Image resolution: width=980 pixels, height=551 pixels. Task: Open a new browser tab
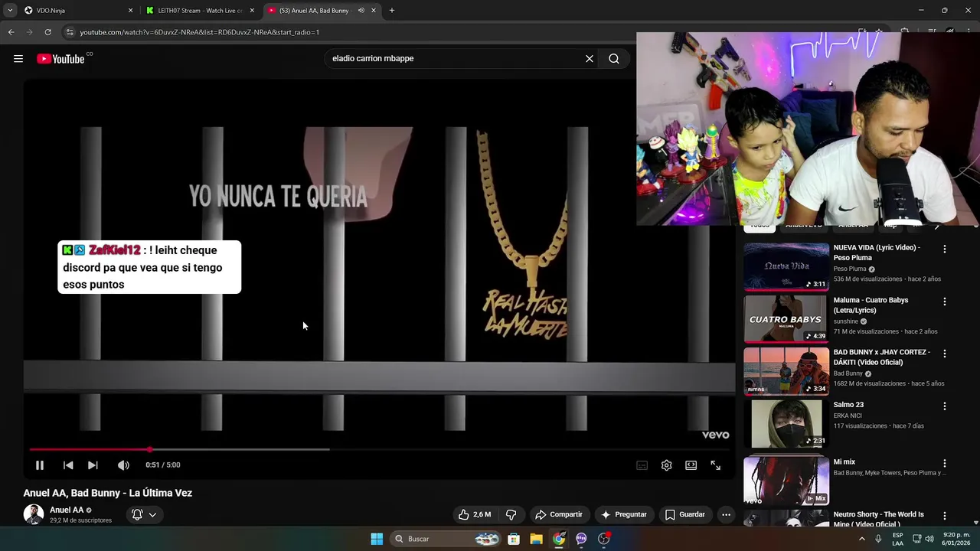click(x=392, y=11)
